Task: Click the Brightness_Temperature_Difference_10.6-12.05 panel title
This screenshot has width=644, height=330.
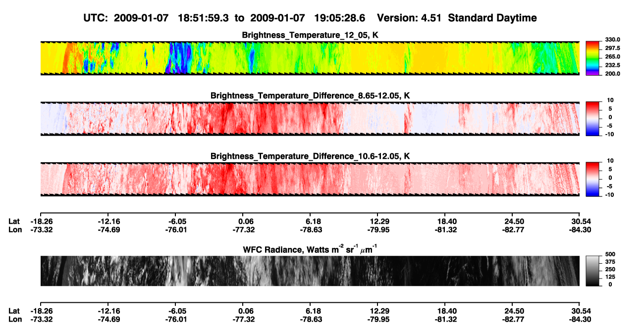Action: coord(310,156)
